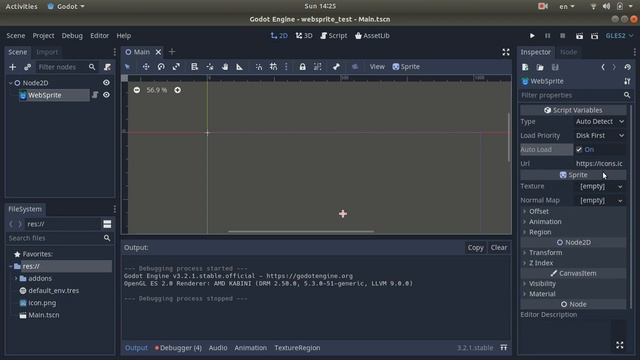This screenshot has height=360, width=640.
Task: Toggle visibility of Node2D
Action: [x=106, y=82]
